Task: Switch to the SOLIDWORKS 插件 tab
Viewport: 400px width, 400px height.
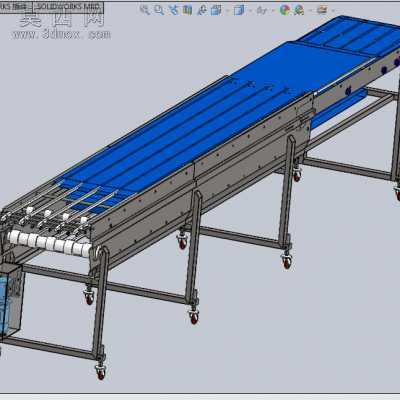Action: [x=16, y=7]
